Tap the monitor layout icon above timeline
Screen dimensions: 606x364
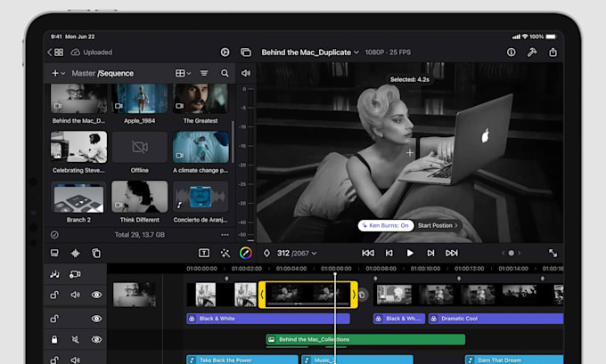[x=54, y=254]
